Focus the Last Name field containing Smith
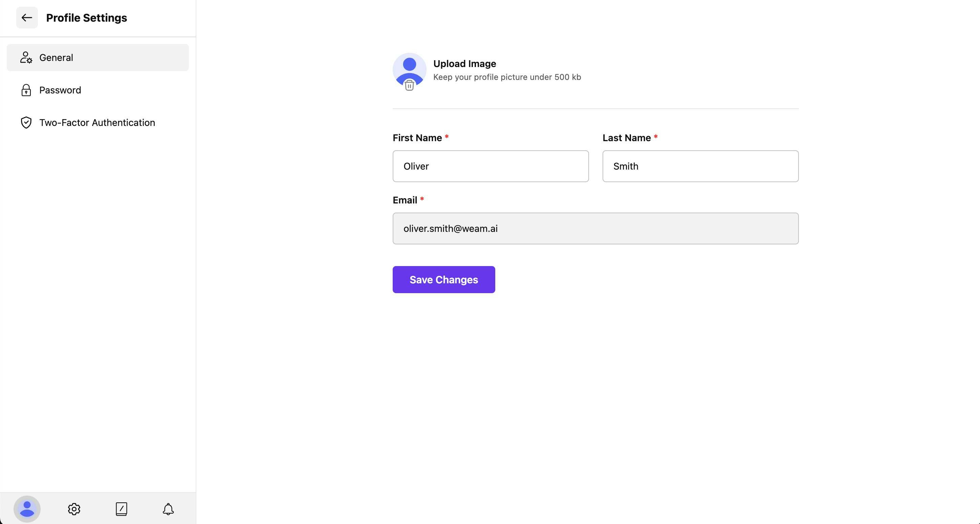Screen dimensions: 980x524 coord(700,166)
